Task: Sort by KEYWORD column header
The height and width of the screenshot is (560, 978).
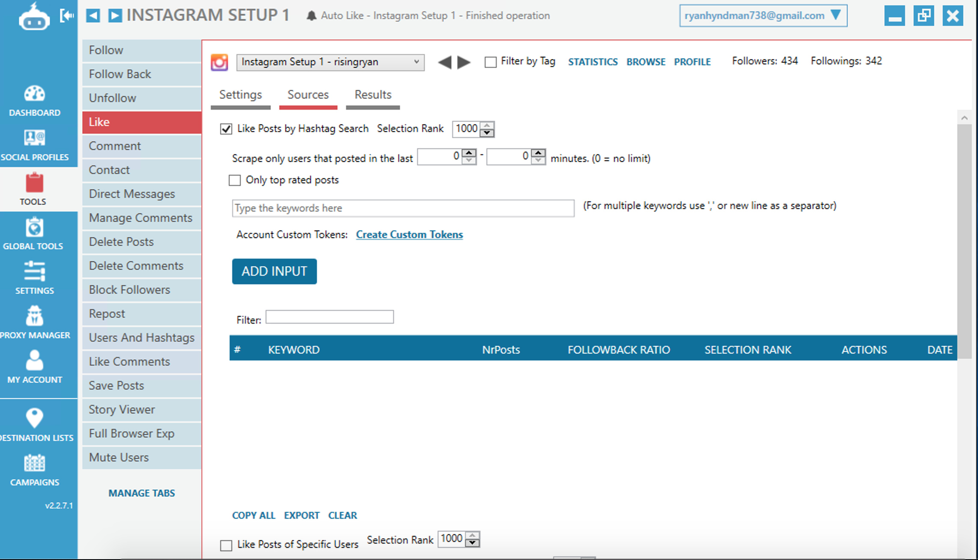Action: pos(294,350)
